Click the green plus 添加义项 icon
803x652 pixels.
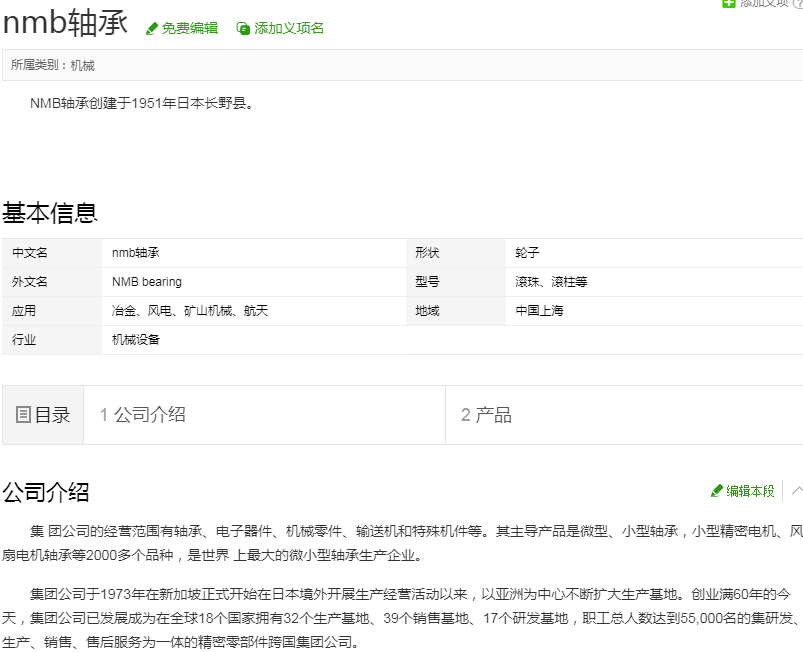click(728, 3)
